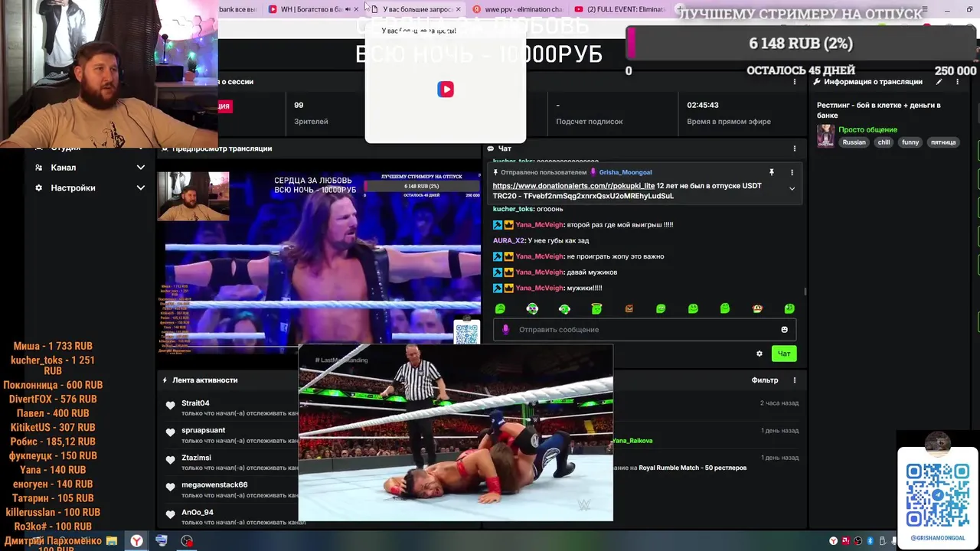Open chat settings gear icon
Viewport: 980px width, 551px height.
coord(759,354)
